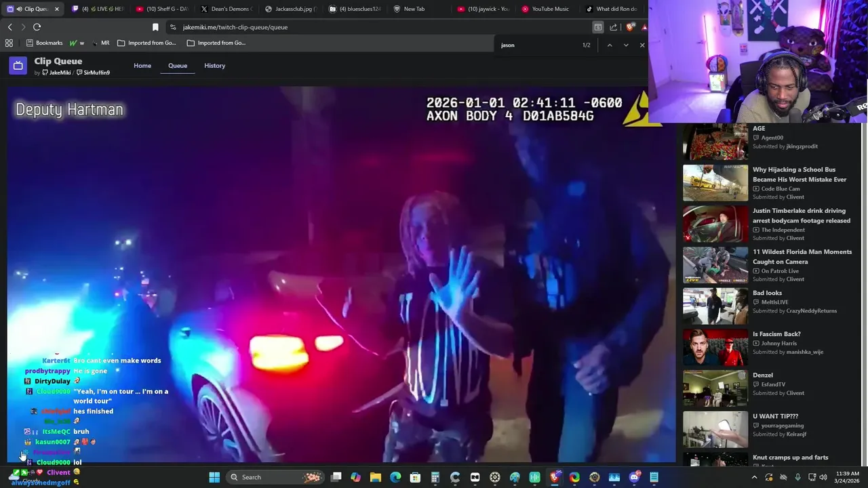Switch to the Jackassclub.jpg tab

(x=291, y=9)
